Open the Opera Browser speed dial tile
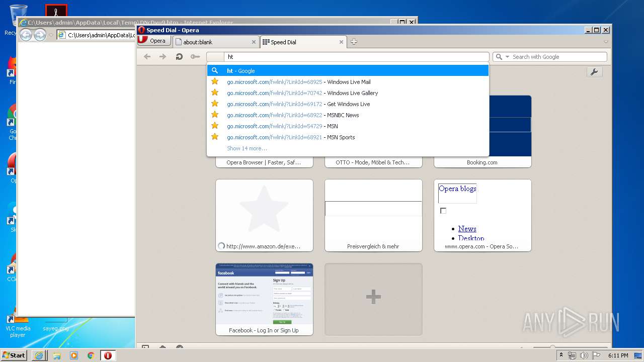The image size is (644, 362). point(264,162)
